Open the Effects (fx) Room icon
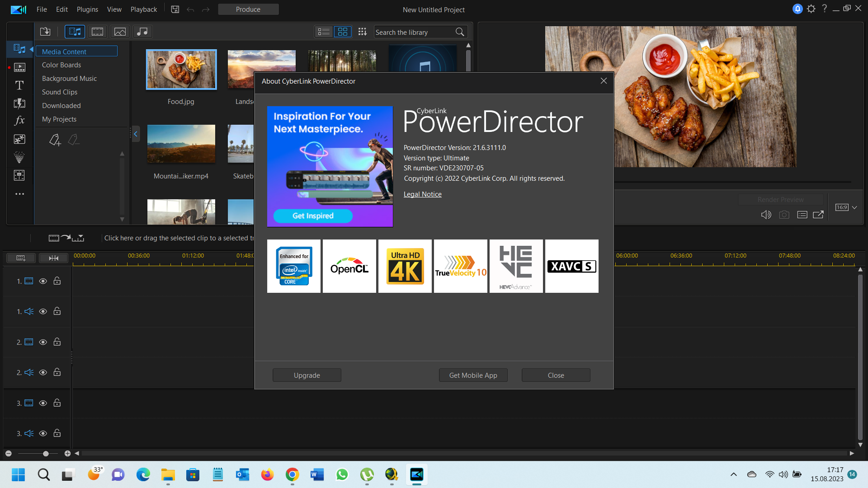 (19, 121)
